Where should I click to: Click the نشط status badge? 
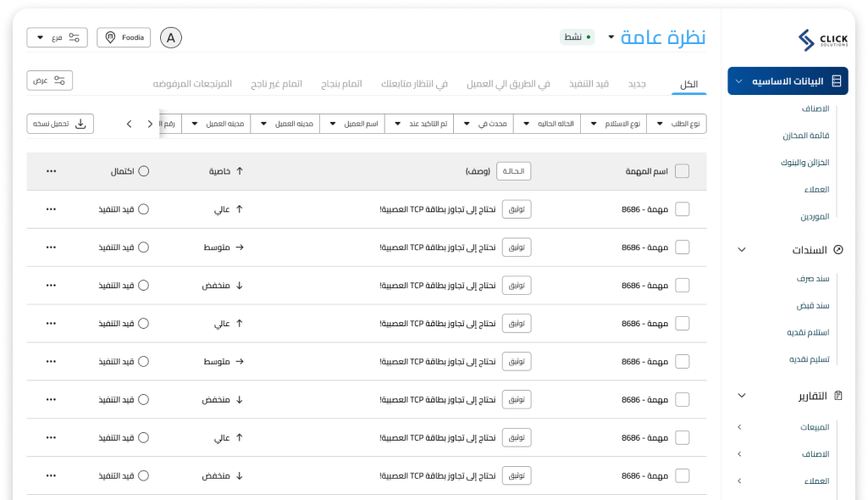coord(577,37)
